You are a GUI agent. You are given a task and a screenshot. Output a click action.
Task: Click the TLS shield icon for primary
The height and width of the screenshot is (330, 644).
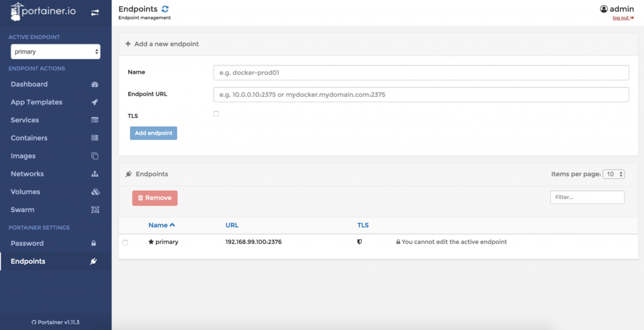click(360, 242)
